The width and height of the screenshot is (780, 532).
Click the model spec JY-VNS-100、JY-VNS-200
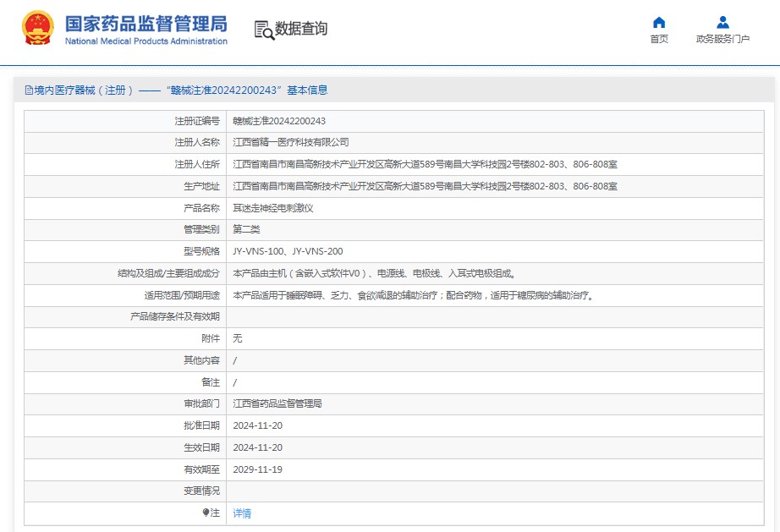[x=288, y=251]
